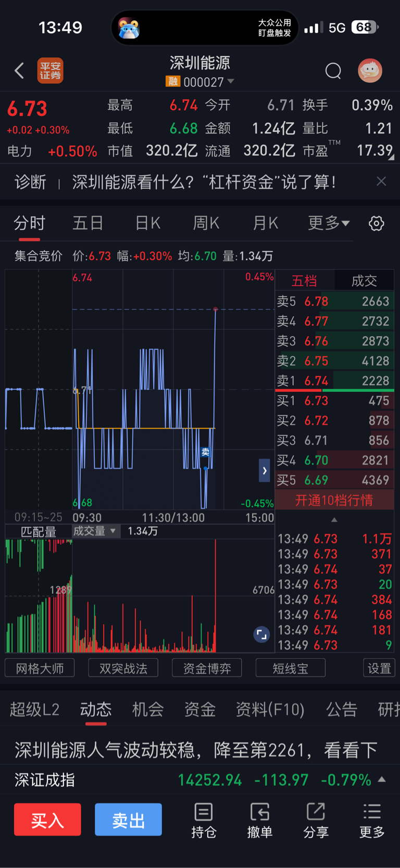This screenshot has width=400, height=868.
Task: Click the 买1 row at 6.73
Action: (334, 401)
